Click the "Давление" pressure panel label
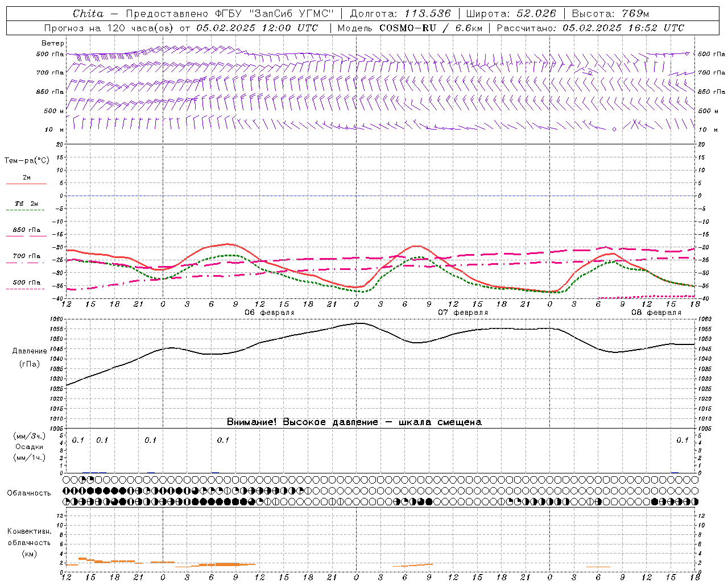This screenshot has width=728, height=582. [x=30, y=351]
